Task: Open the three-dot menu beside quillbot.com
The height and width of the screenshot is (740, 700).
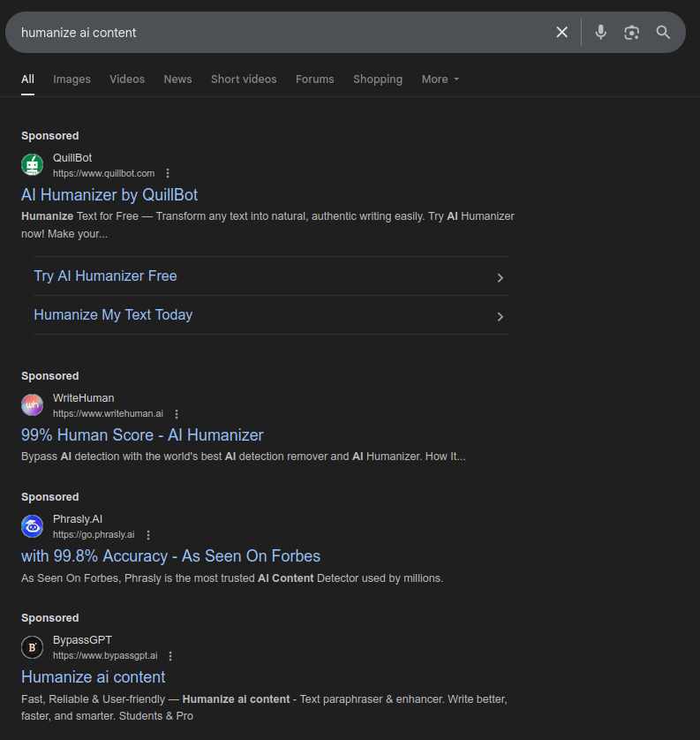Action: pos(168,173)
